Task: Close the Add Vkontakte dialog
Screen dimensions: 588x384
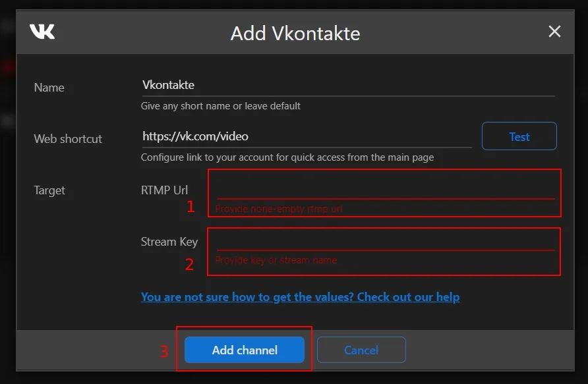Action: 554,32
